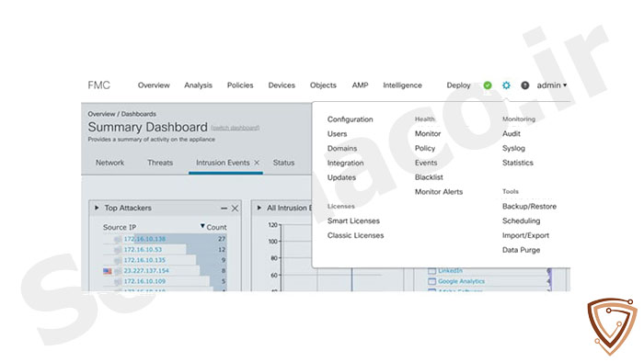Open Data Purge tool
Screen dimensions: 644x362
[522, 250]
